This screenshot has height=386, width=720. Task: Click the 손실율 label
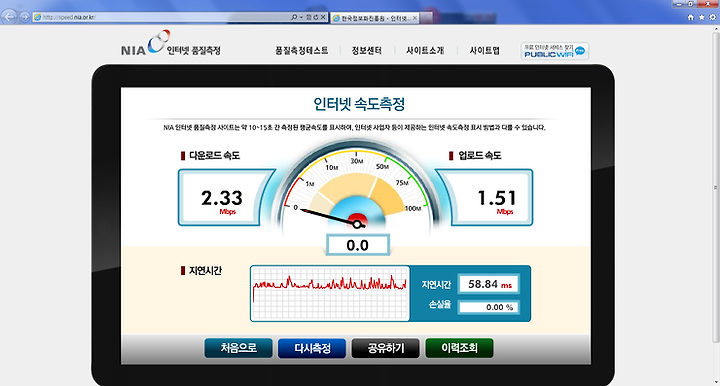[x=439, y=304]
